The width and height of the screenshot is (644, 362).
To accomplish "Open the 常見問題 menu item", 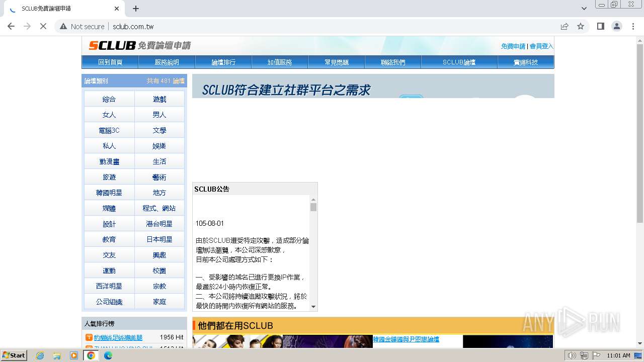I will (337, 62).
